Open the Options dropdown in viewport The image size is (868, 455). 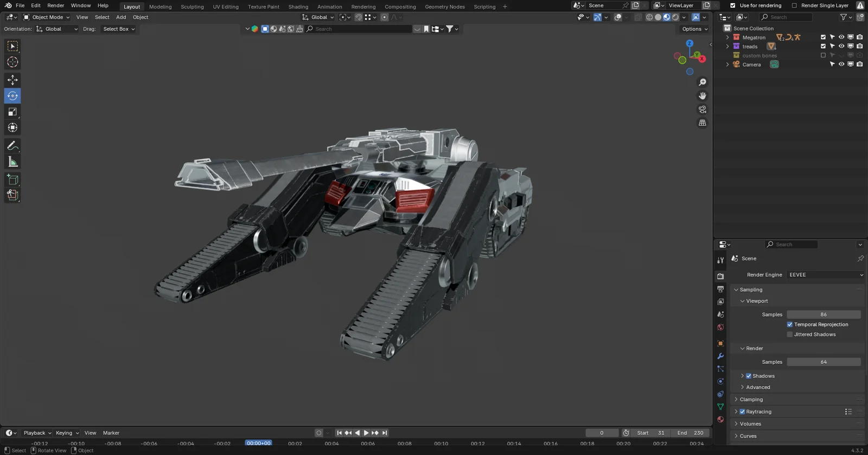pos(695,29)
